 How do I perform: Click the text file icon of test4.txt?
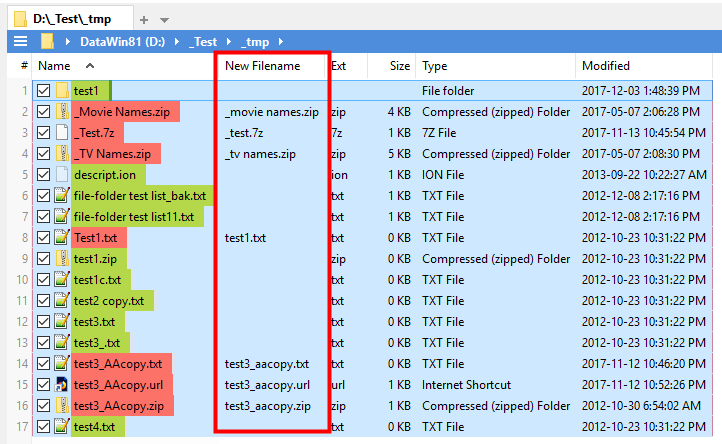(62, 426)
